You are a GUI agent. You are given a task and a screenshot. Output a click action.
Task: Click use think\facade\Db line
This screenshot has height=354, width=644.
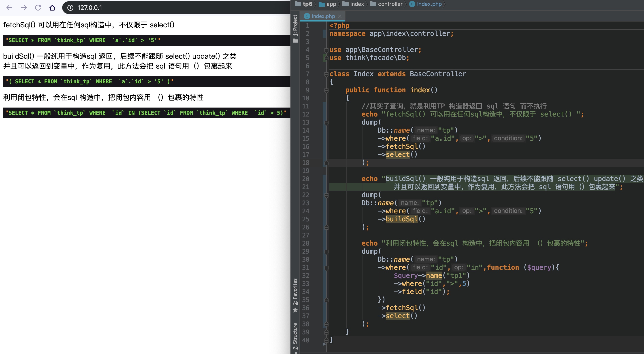click(369, 58)
